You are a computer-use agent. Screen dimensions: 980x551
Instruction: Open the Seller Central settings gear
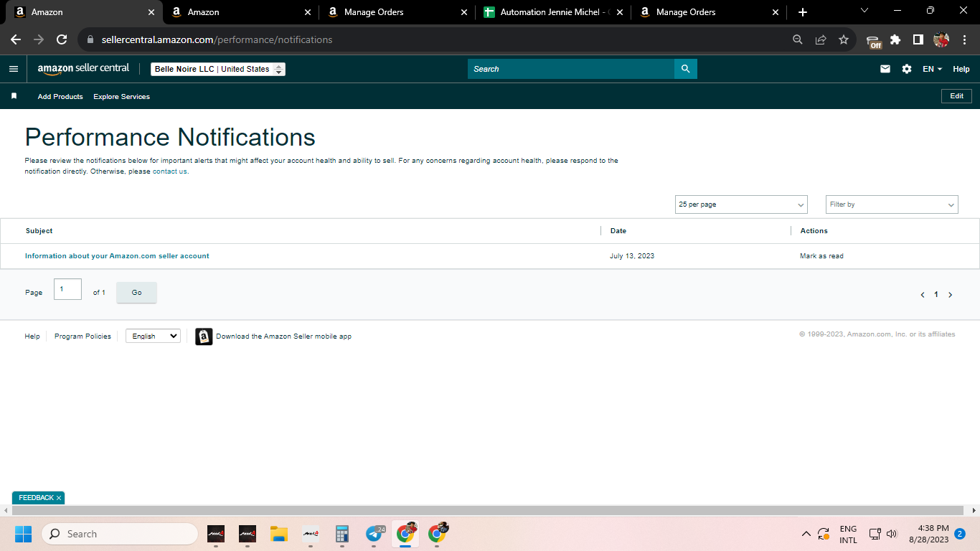click(907, 69)
